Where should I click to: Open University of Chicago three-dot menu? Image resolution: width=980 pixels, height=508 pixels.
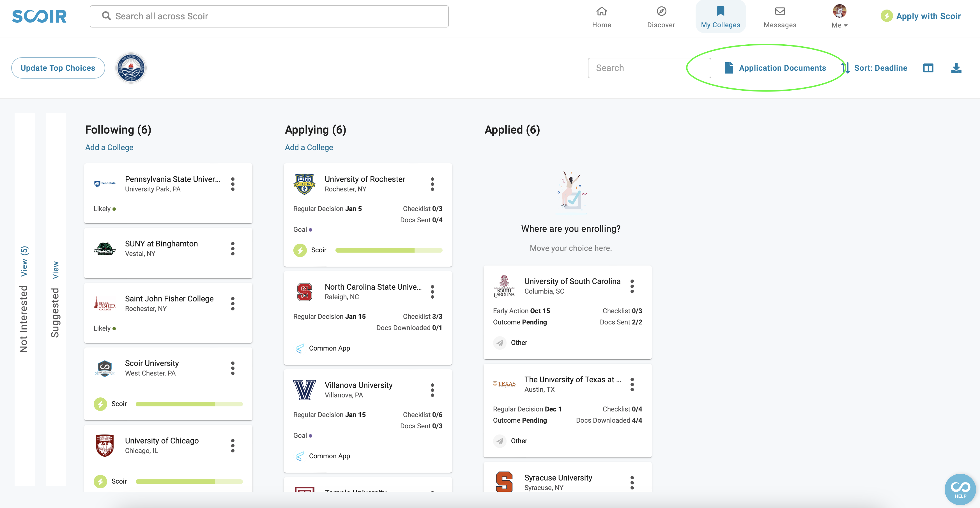[x=233, y=445]
